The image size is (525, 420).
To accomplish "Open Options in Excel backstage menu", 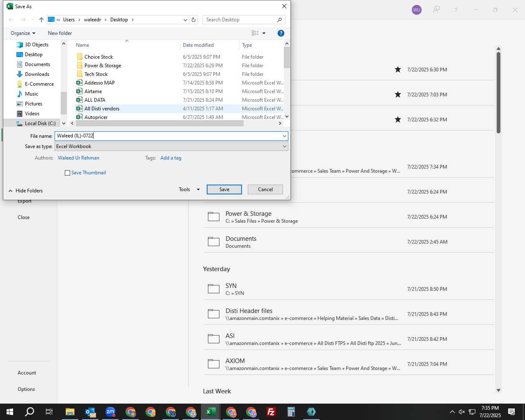I will click(x=26, y=389).
